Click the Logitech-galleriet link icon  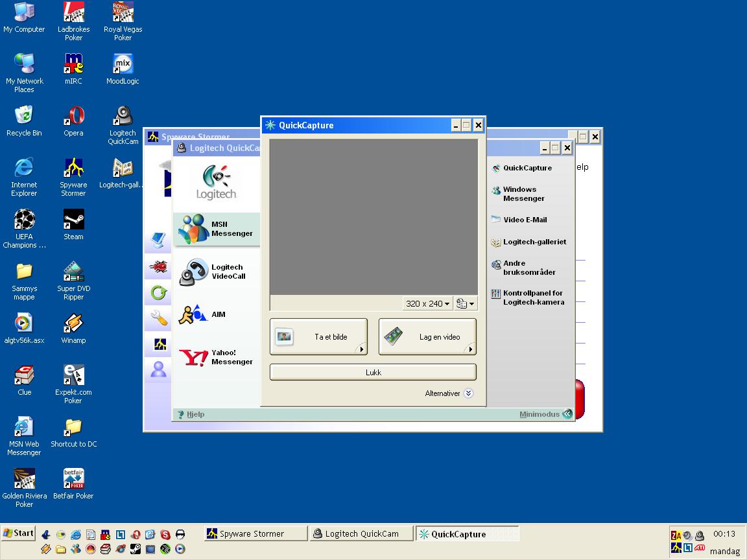click(496, 242)
